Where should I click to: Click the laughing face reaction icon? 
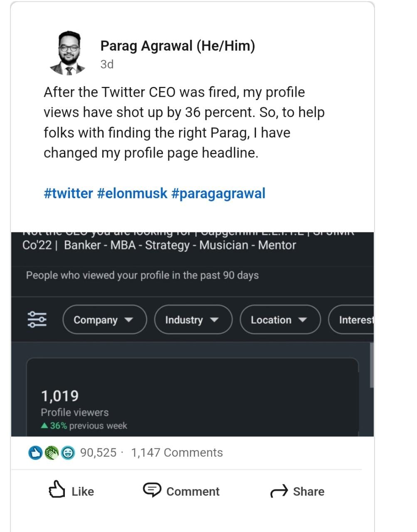click(x=67, y=453)
